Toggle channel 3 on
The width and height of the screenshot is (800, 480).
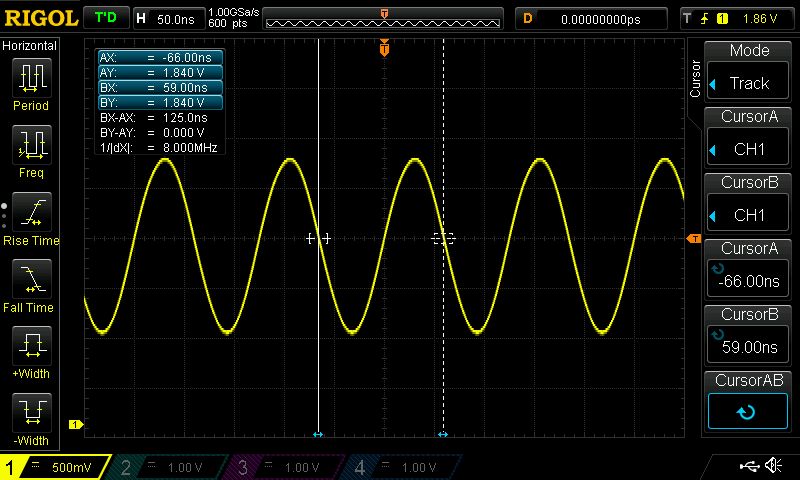pos(286,467)
